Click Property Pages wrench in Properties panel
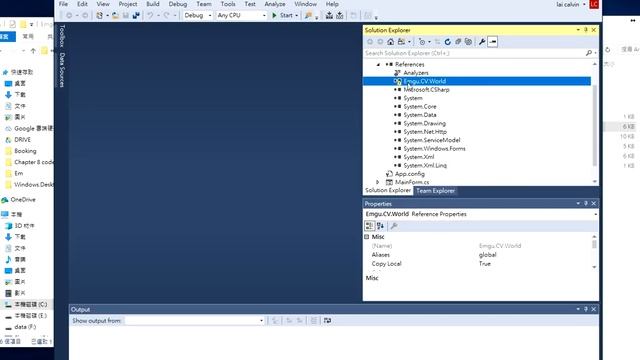The image size is (640, 360). pos(394,226)
